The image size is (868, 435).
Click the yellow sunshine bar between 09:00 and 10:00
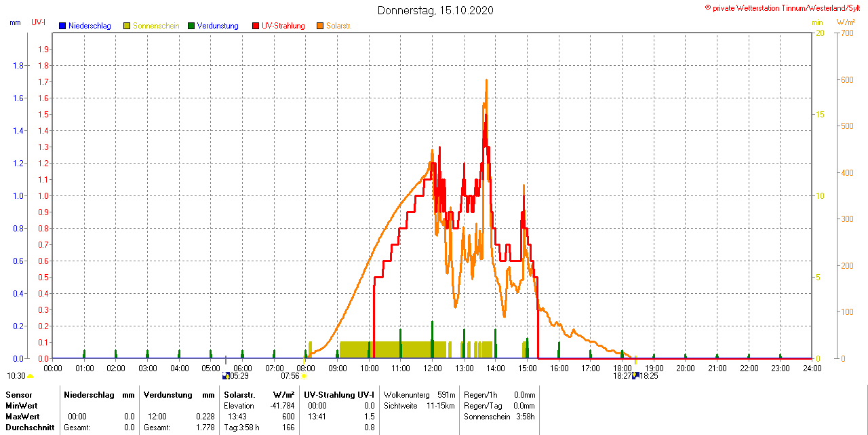355,349
